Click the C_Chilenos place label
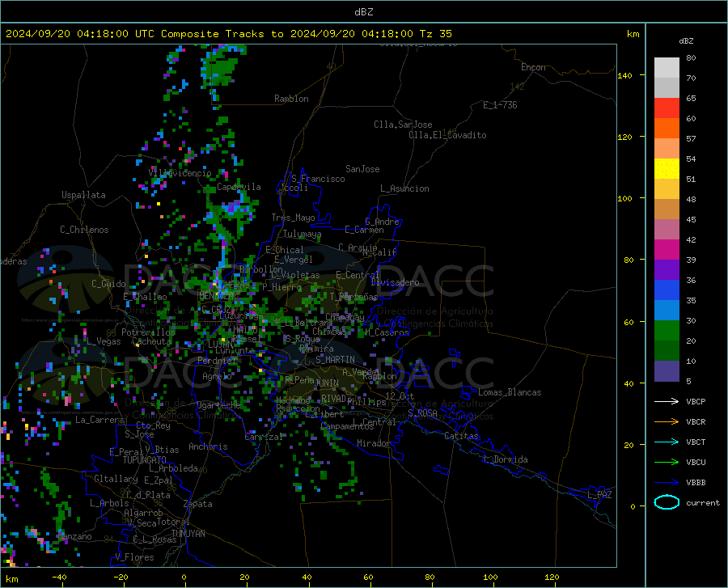 pyautogui.click(x=84, y=230)
